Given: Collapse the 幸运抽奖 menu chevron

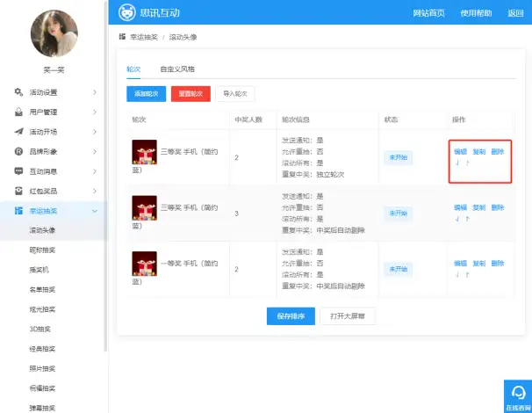Looking at the screenshot, I should pos(95,211).
